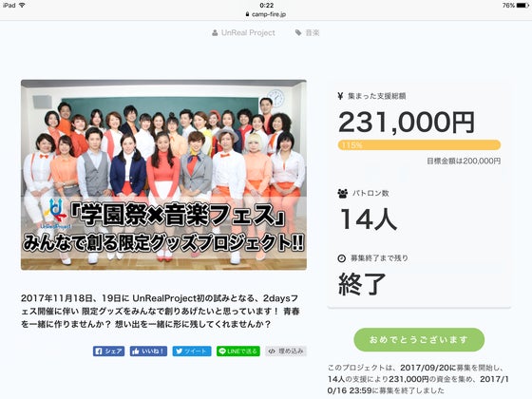Send via the LINE button

[238, 351]
